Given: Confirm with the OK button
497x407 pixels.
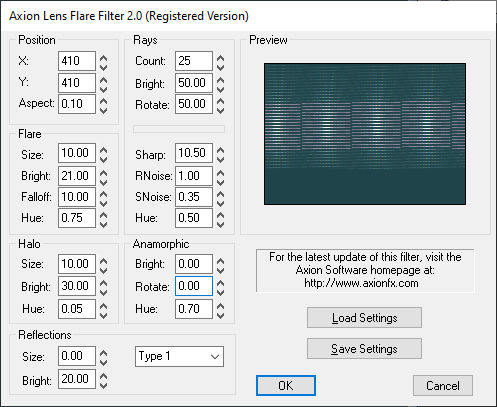Looking at the screenshot, I should [286, 386].
